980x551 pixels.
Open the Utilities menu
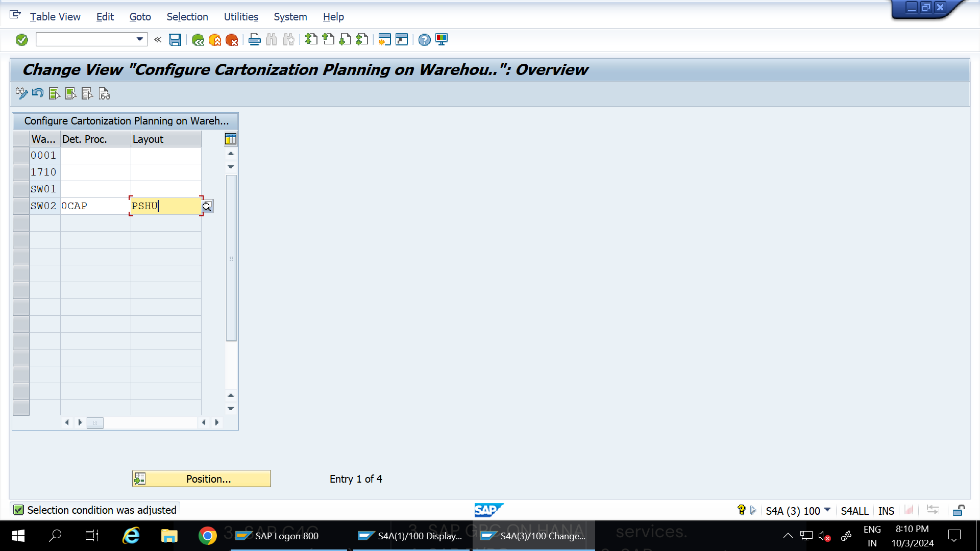click(241, 17)
